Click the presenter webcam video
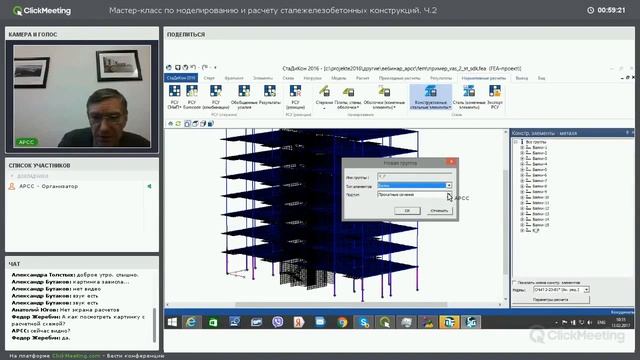This screenshot has width=640, height=360. (82, 96)
